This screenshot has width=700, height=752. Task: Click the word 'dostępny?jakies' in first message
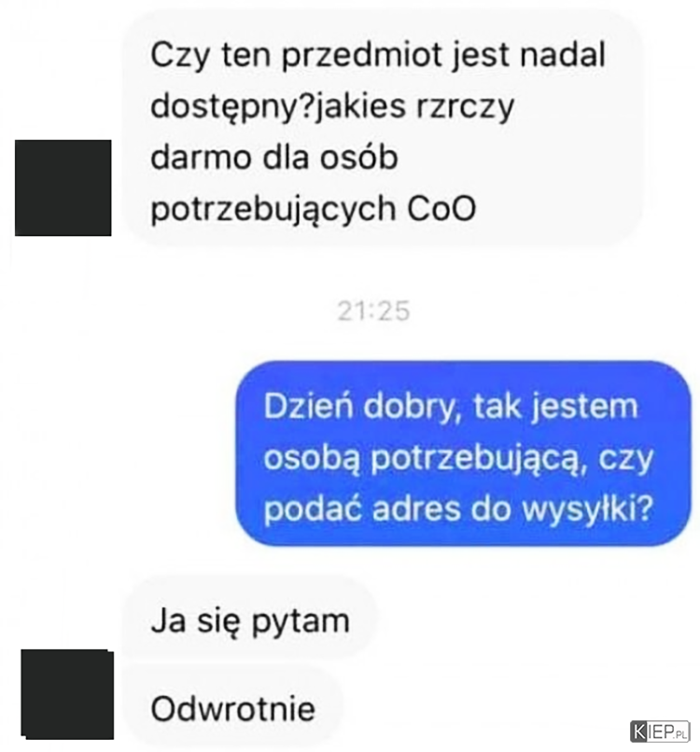(278, 107)
